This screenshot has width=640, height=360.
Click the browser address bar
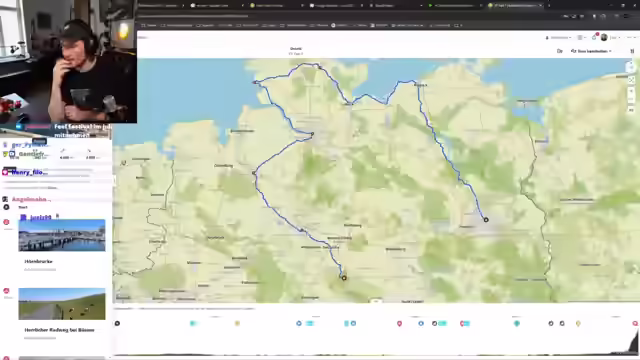tap(347, 16)
